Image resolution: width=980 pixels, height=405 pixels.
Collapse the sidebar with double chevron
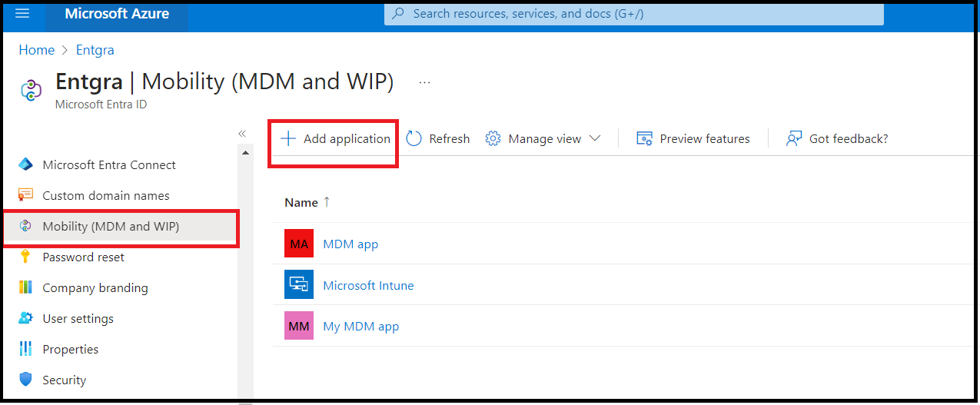[242, 134]
